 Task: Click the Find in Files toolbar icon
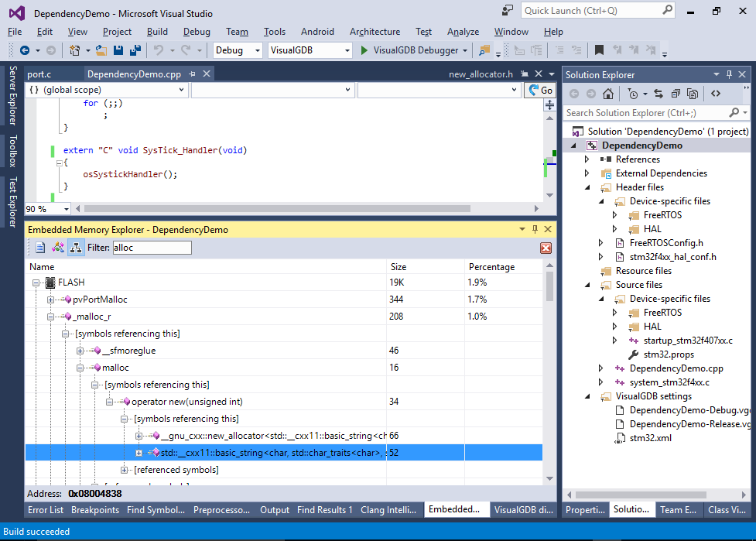484,50
